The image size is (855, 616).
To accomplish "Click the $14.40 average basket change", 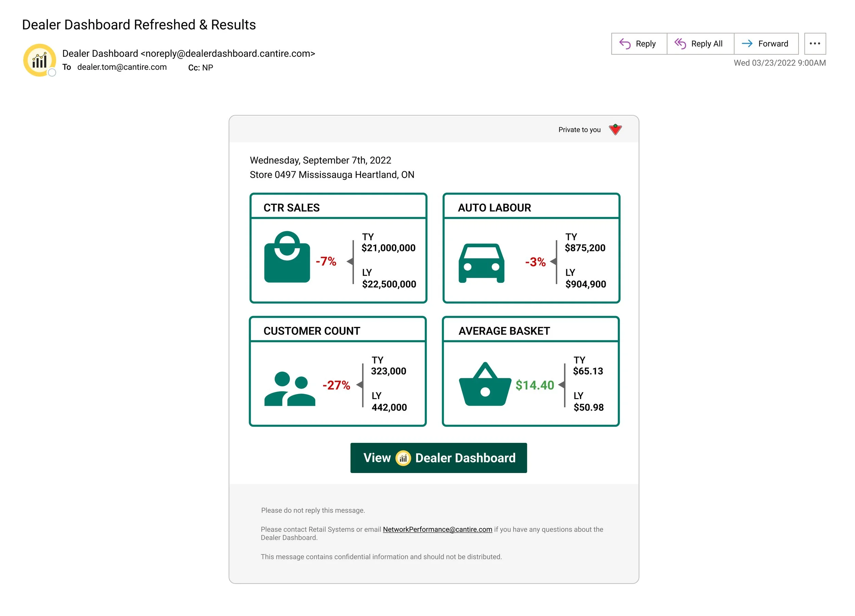I will coord(535,385).
